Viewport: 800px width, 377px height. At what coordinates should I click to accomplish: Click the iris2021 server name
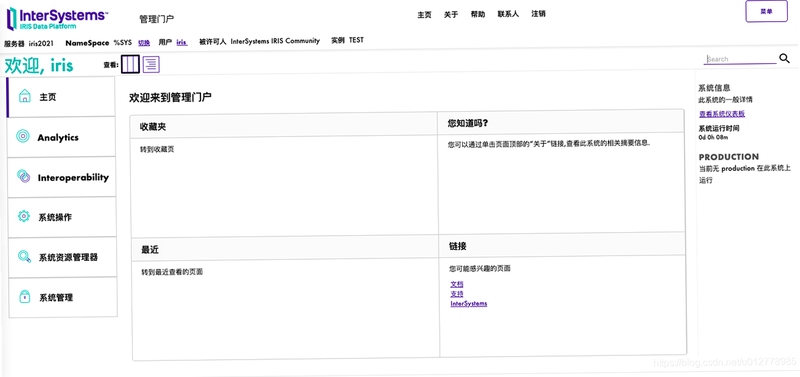pos(41,43)
